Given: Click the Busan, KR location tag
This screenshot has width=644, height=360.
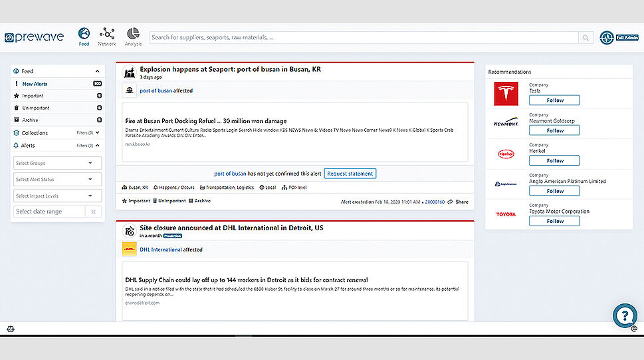Looking at the screenshot, I should (135, 187).
